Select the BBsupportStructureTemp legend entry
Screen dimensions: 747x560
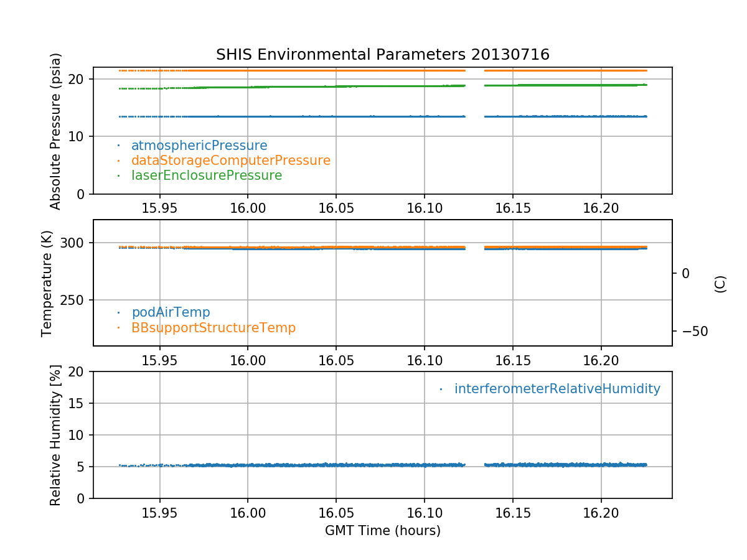coord(213,327)
